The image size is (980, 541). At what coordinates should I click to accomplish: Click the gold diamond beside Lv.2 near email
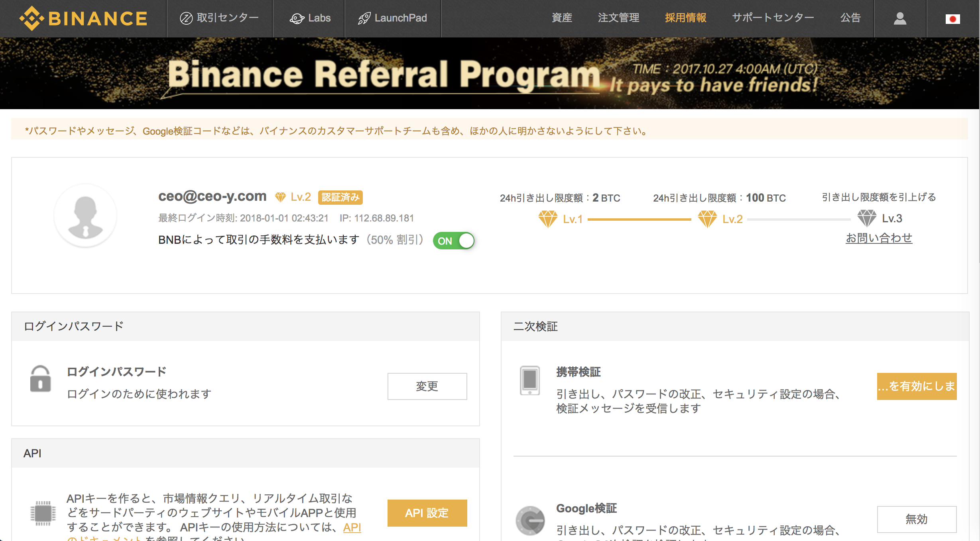coord(280,197)
